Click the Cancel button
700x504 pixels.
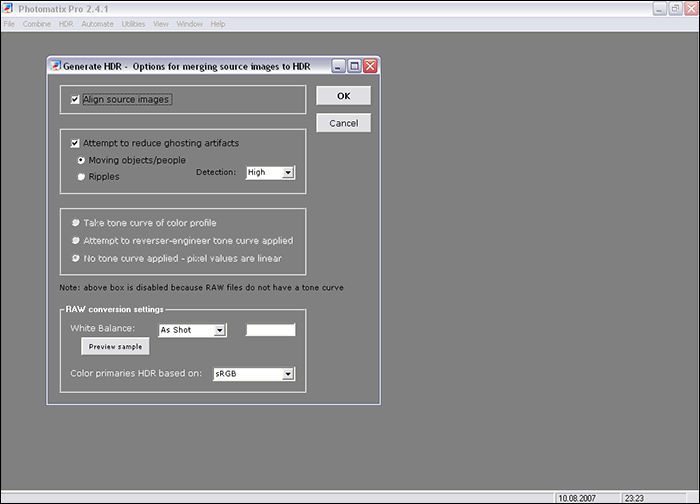343,123
